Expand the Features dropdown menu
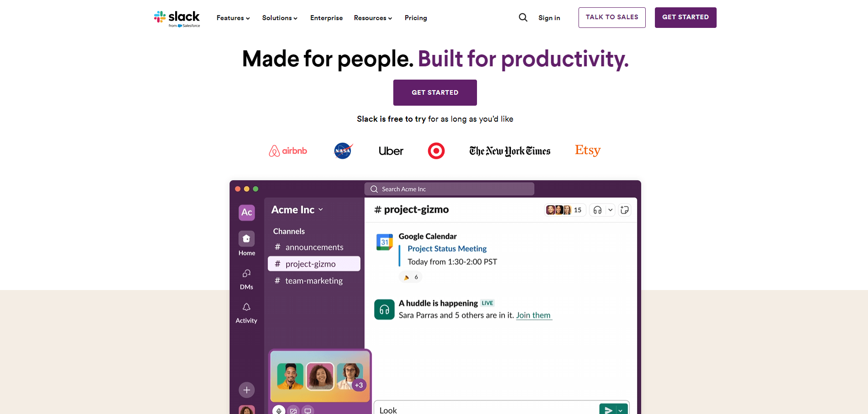Image resolution: width=868 pixels, height=414 pixels. click(233, 18)
